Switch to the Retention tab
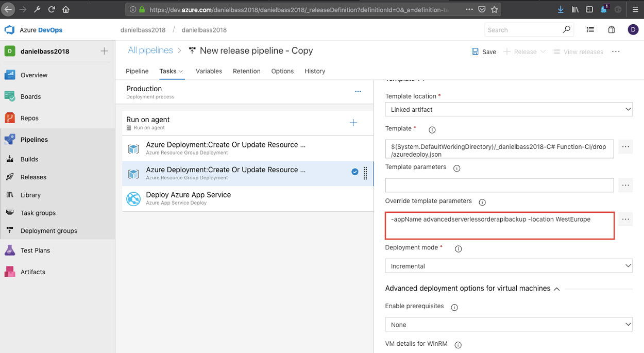 pyautogui.click(x=247, y=71)
